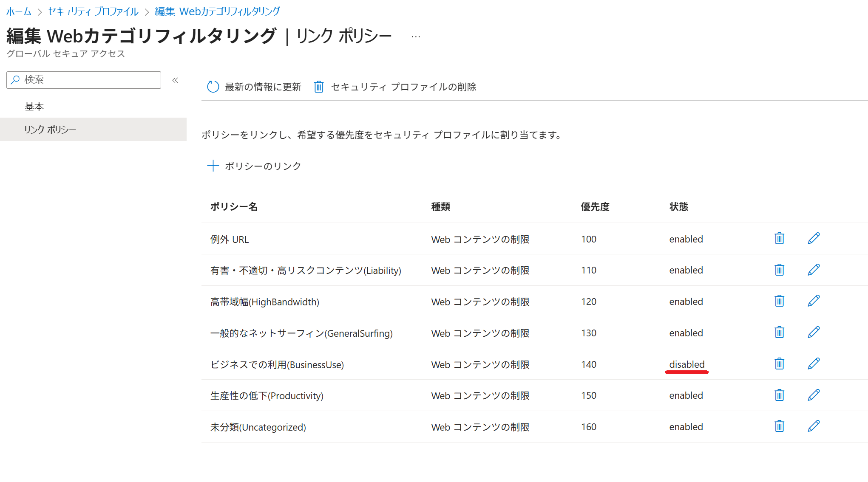Edit the Uncategorized policy row
The height and width of the screenshot is (482, 868).
(x=814, y=426)
